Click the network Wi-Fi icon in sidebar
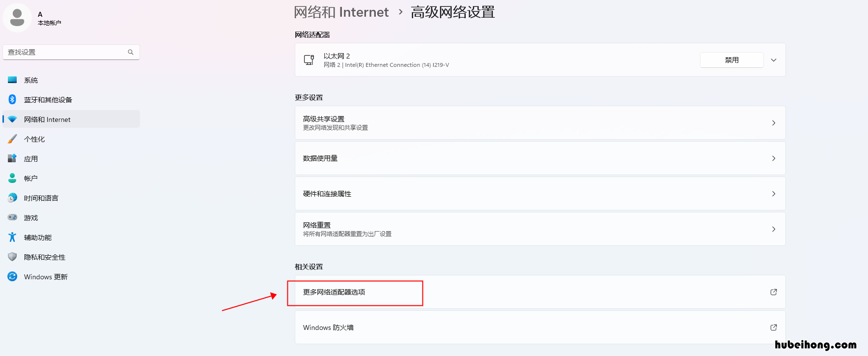This screenshot has height=356, width=868. point(12,119)
